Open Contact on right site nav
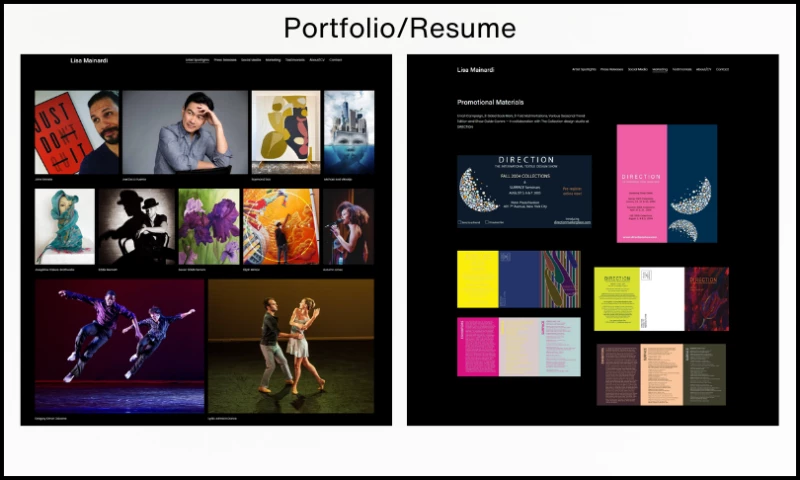 pos(722,69)
